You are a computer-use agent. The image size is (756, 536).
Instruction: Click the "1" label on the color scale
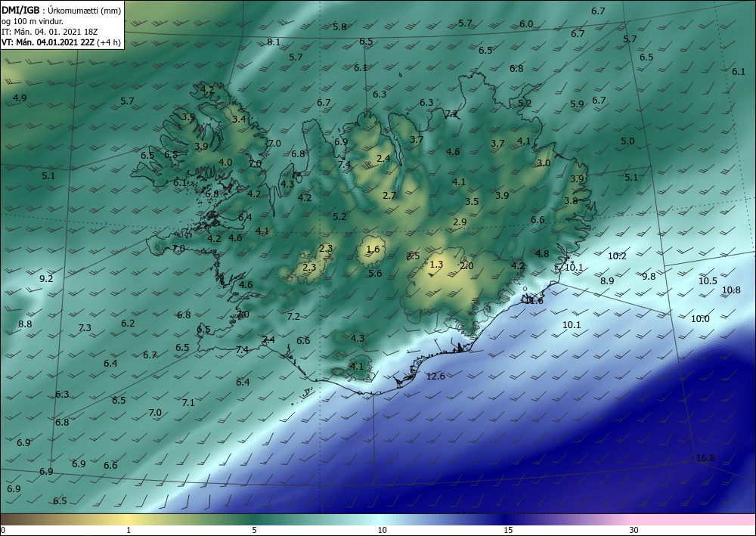[x=129, y=530]
